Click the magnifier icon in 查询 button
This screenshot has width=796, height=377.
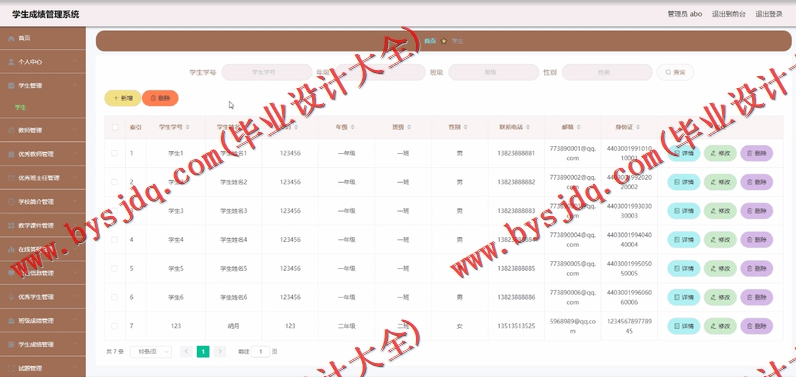tap(669, 73)
